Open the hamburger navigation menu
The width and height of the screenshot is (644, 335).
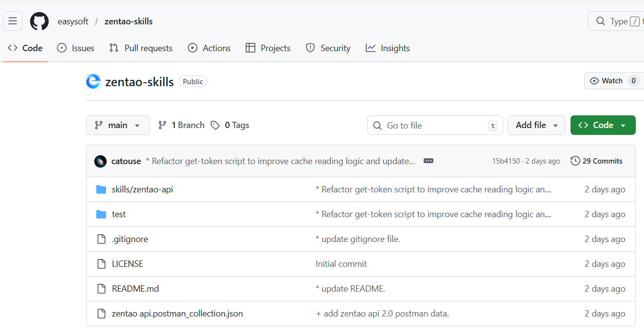click(13, 21)
